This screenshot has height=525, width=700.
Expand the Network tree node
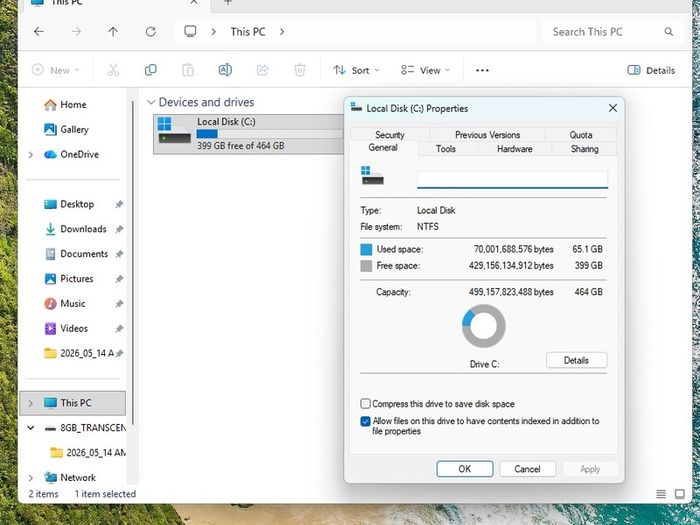(30, 478)
